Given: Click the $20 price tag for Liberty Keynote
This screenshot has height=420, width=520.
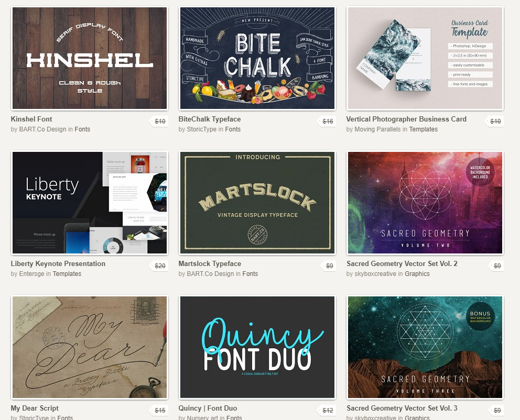Looking at the screenshot, I should pos(159,266).
